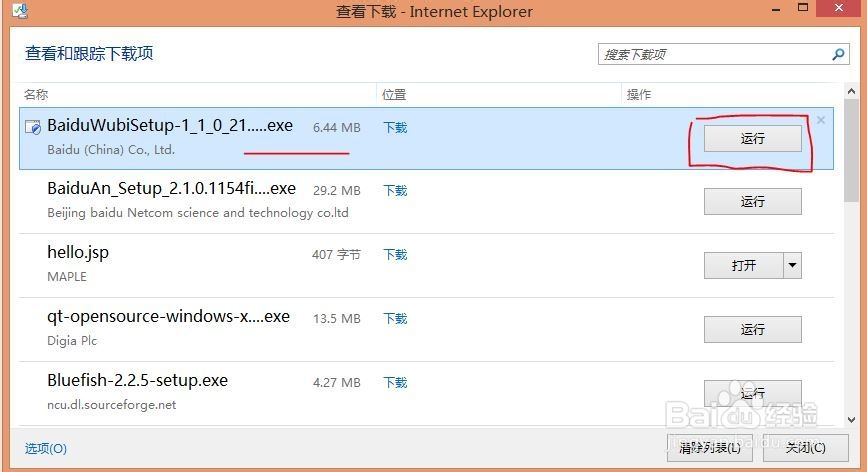
Task: Click the 29.2 MB file size
Action: [337, 191]
